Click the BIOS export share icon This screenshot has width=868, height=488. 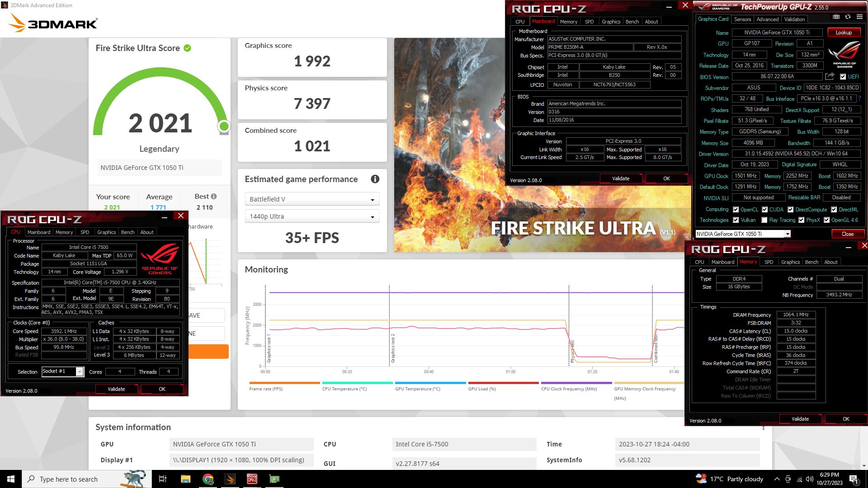[829, 77]
